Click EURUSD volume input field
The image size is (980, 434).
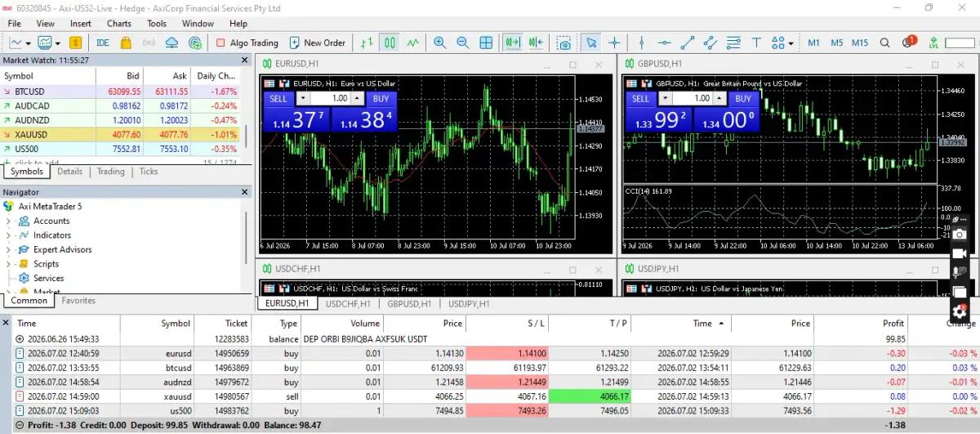coord(330,98)
